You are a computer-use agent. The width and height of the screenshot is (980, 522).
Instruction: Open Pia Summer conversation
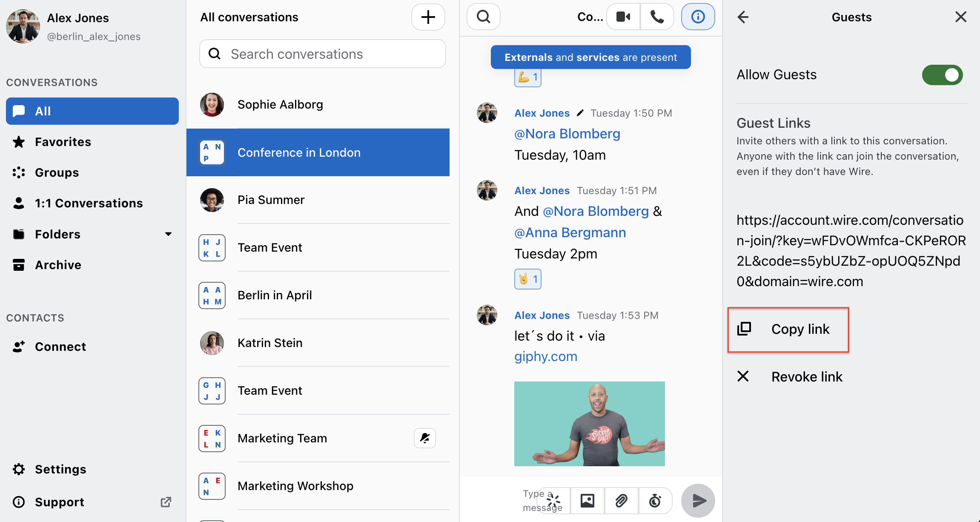(x=318, y=200)
